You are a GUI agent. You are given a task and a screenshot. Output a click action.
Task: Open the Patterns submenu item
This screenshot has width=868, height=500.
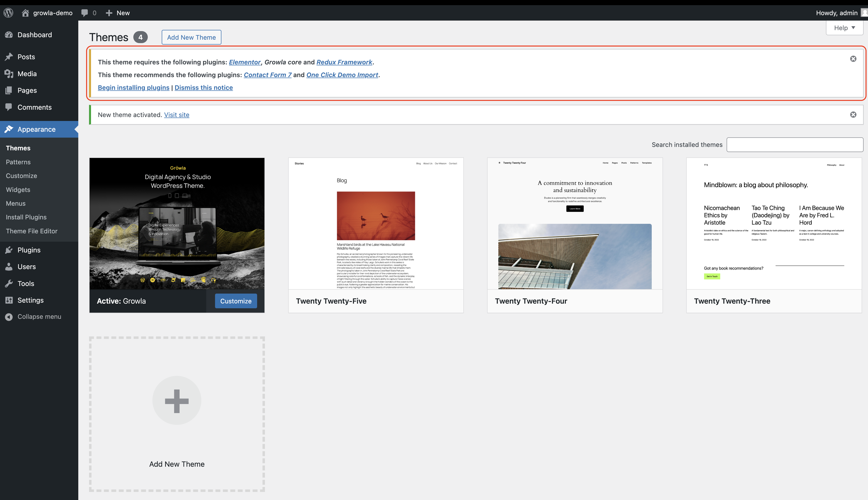pyautogui.click(x=18, y=162)
